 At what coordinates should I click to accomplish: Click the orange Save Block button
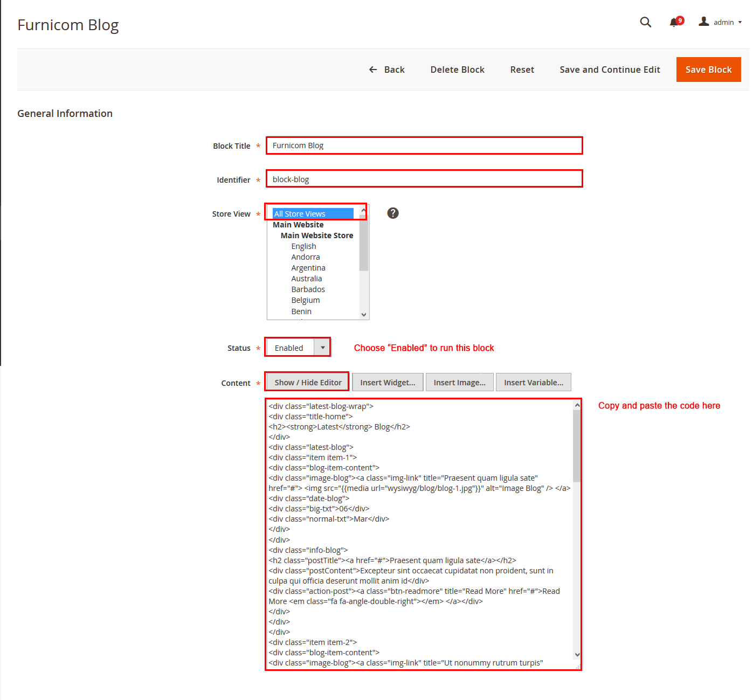[708, 70]
